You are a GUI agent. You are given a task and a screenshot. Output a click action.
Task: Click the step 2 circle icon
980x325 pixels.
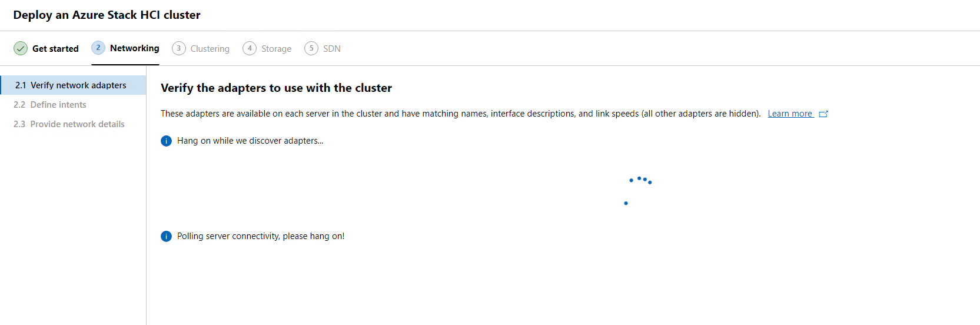click(98, 48)
